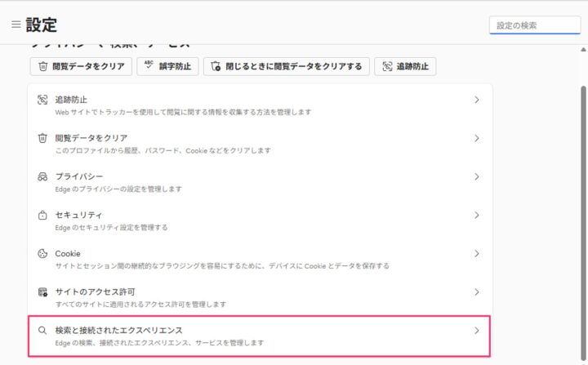Click the Cookie icon in list
This screenshot has width=588, height=365.
pos(42,253)
